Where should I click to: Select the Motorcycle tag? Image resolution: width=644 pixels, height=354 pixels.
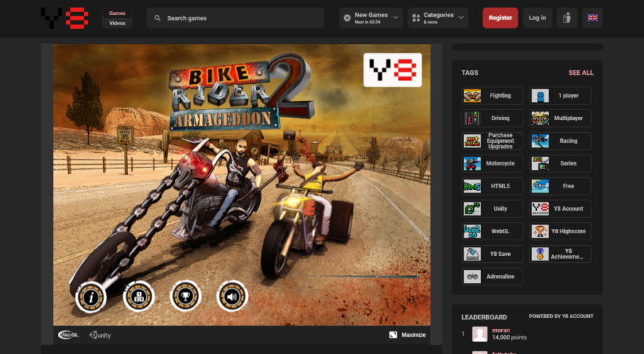(492, 163)
